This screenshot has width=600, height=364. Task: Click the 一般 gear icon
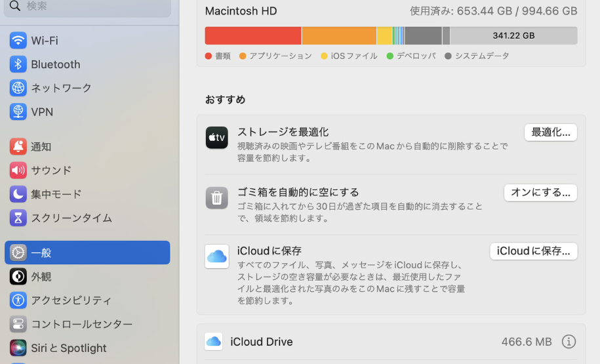[x=18, y=253]
